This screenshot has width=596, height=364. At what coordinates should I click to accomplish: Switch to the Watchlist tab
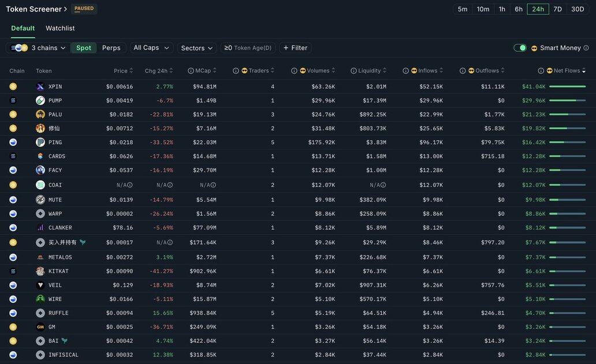coord(60,28)
